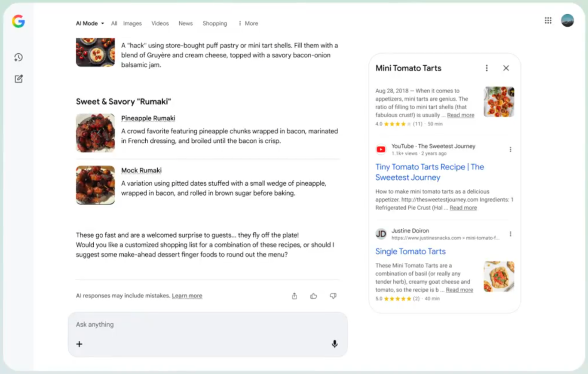This screenshot has width=588, height=374.
Task: Open search history in the sidebar
Action: [x=18, y=57]
